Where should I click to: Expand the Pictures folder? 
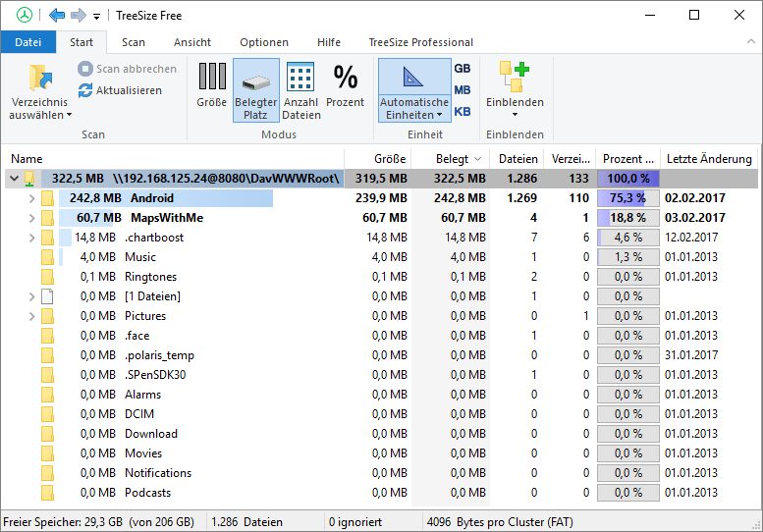[31, 316]
